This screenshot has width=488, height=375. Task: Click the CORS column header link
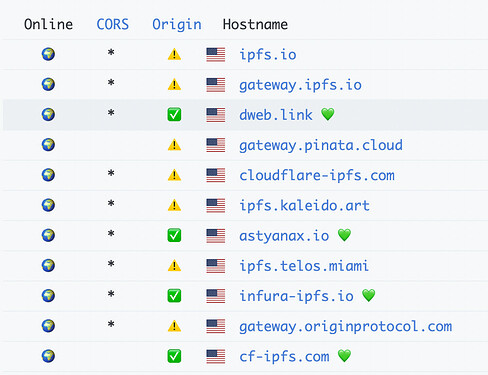(x=112, y=24)
